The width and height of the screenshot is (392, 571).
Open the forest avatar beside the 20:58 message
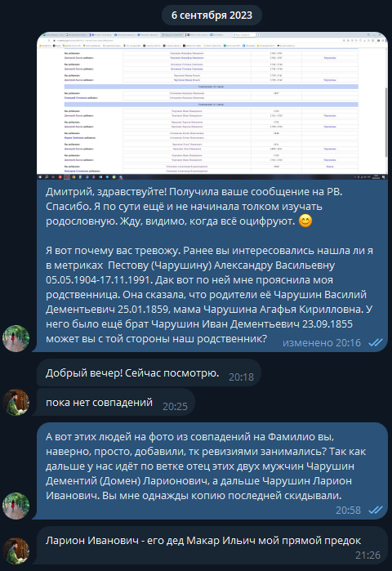(16, 506)
